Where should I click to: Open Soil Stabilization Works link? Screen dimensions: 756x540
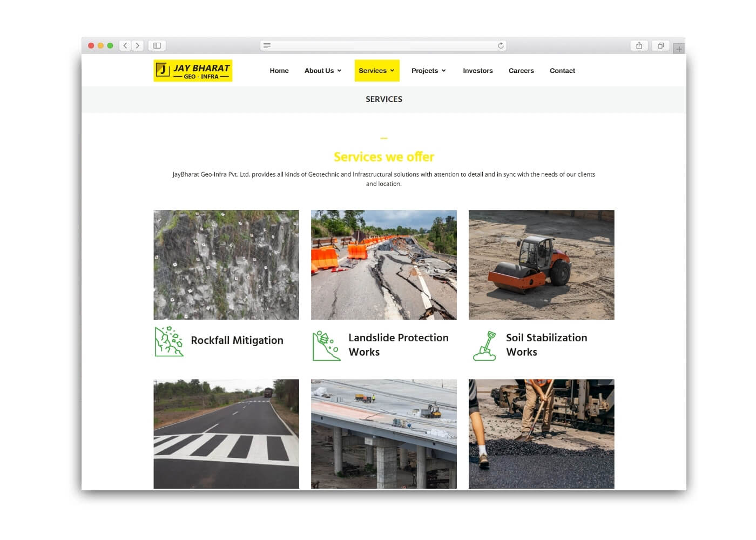pos(546,345)
